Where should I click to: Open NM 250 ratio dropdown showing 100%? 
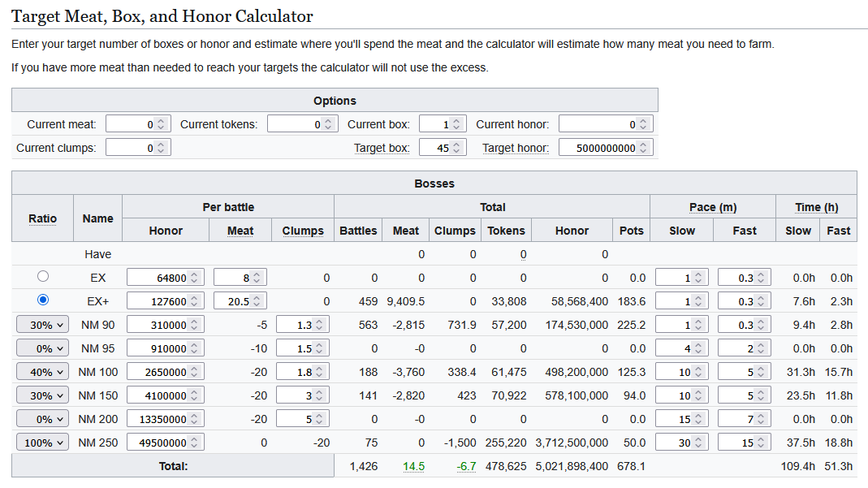click(x=42, y=443)
